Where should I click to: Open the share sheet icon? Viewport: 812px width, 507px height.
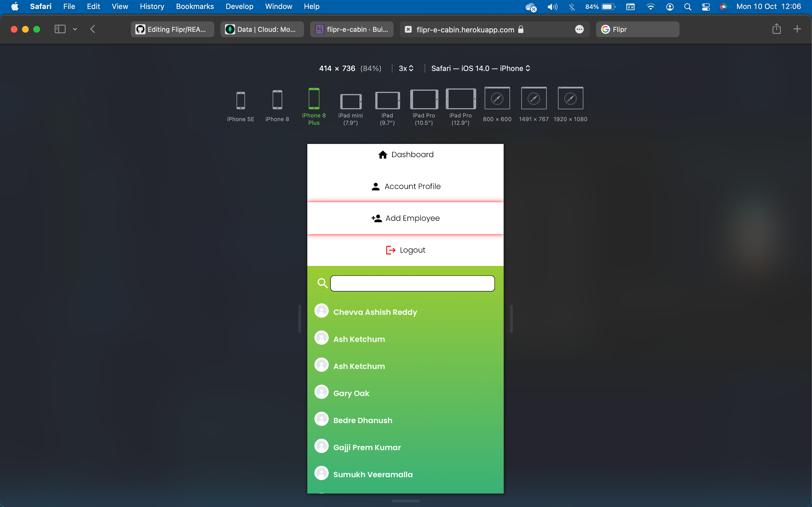tap(776, 29)
